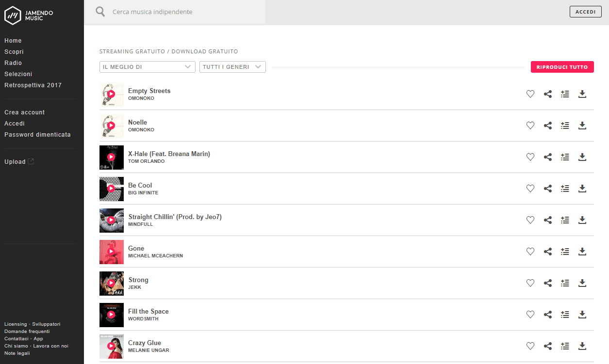Click the Jamendo Music logo
609x364 pixels.
click(x=29, y=15)
